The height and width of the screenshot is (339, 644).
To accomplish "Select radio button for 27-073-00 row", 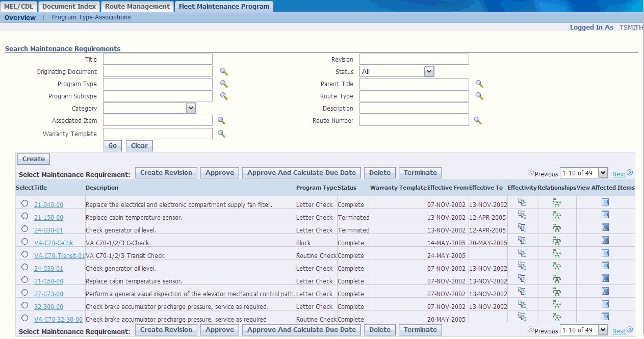I will click(24, 292).
